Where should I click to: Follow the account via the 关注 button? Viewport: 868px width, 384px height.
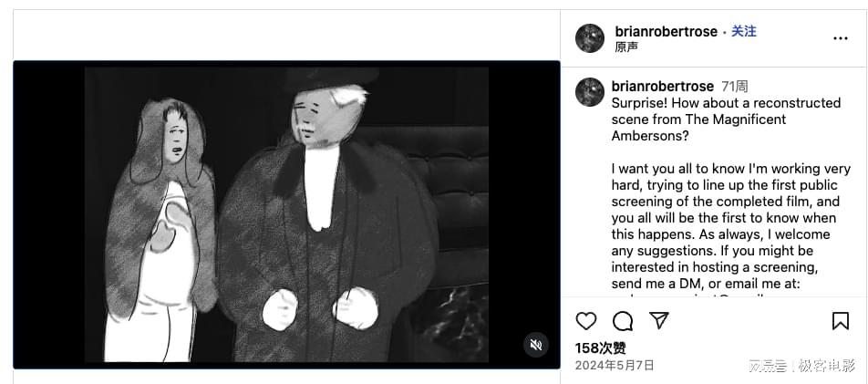[x=743, y=32]
